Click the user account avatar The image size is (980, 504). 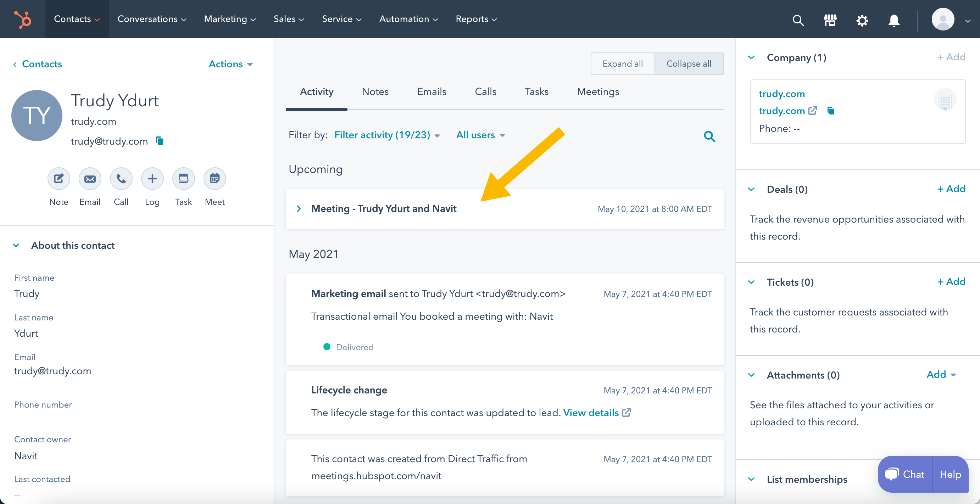[943, 19]
